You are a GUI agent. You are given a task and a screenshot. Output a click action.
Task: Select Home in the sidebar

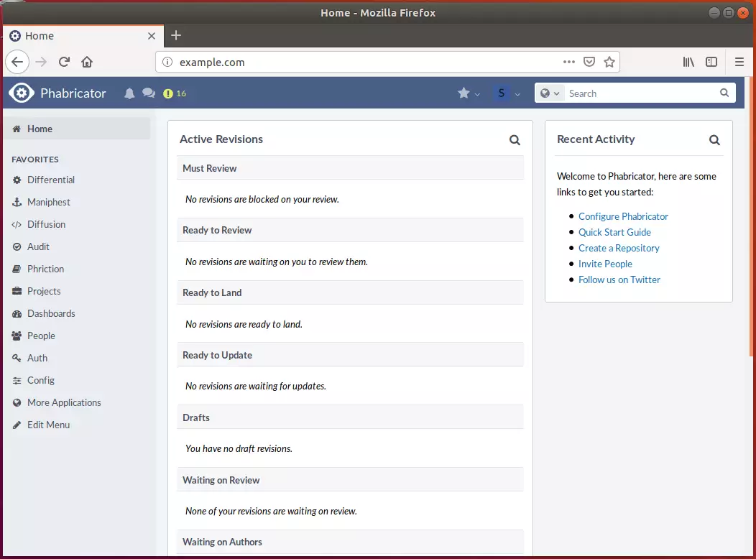click(77, 129)
